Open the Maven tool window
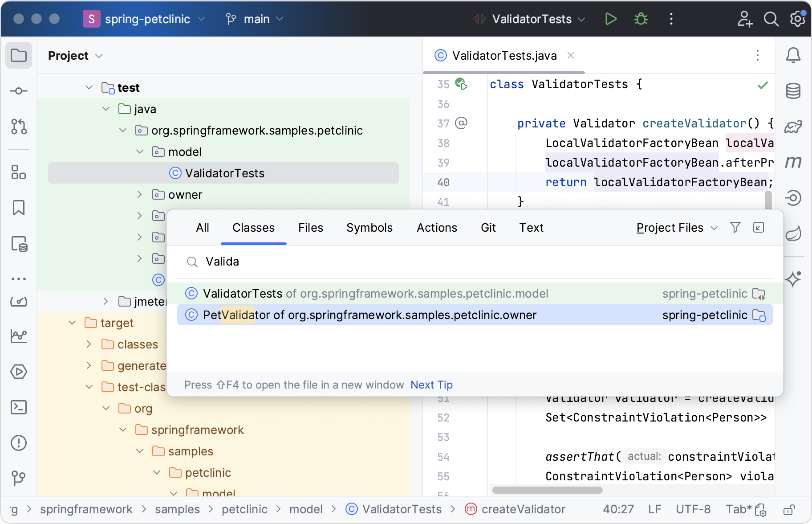The width and height of the screenshot is (812, 524). [793, 162]
